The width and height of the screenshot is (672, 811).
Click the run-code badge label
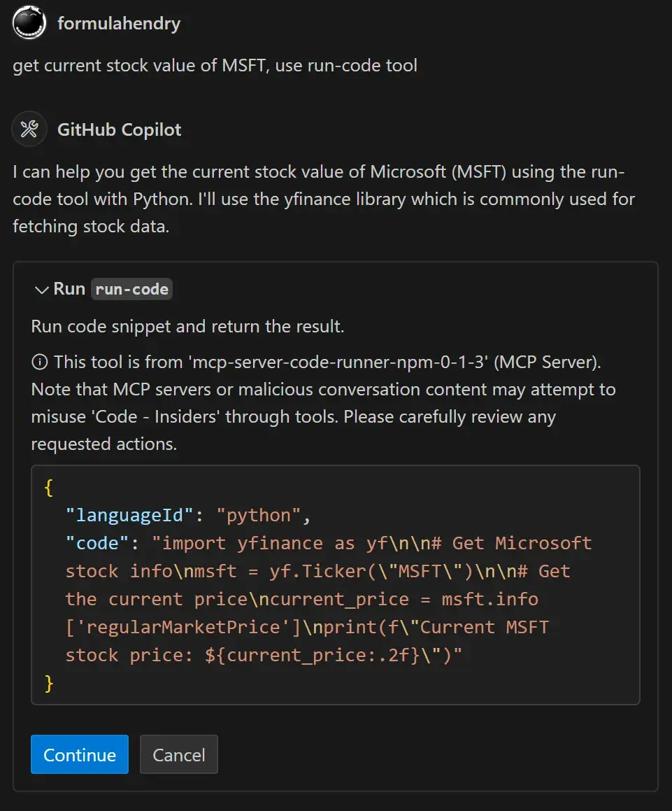coord(131,288)
